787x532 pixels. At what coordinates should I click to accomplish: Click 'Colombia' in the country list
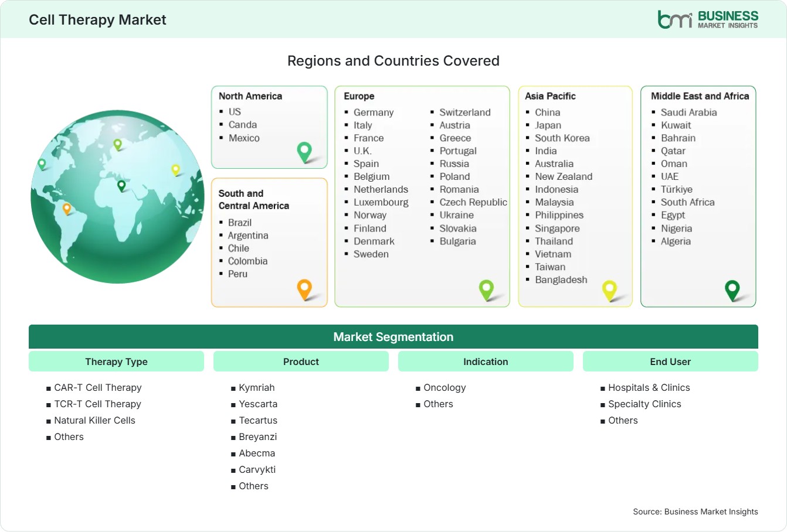(247, 261)
